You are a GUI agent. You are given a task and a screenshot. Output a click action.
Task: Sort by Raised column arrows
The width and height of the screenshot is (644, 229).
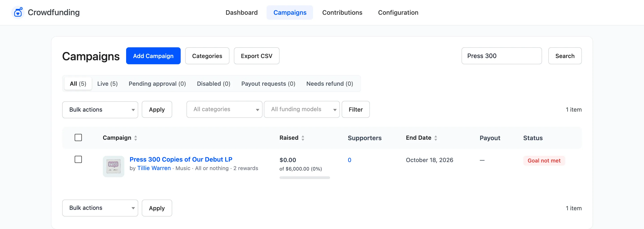(x=303, y=138)
